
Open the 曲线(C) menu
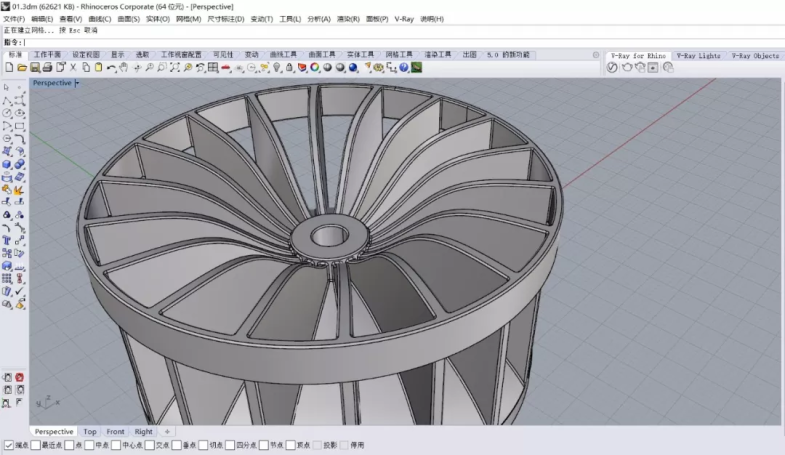[100, 19]
